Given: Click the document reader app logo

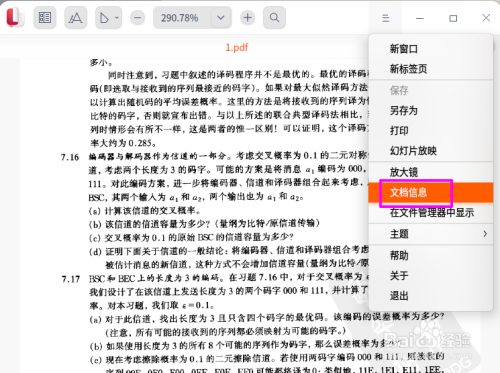Looking at the screenshot, I should pyautogui.click(x=14, y=17).
